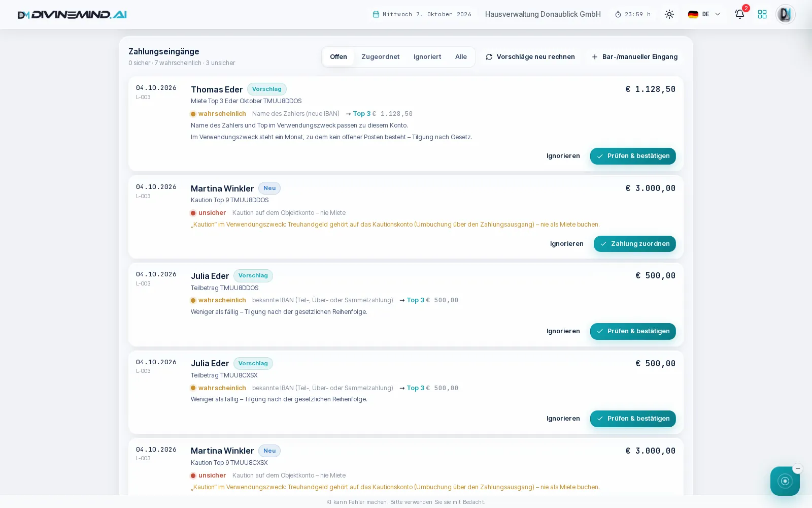Click wahrscheinlich status in Thomas Eder row
The height and width of the screenshot is (508, 812).
(x=218, y=114)
